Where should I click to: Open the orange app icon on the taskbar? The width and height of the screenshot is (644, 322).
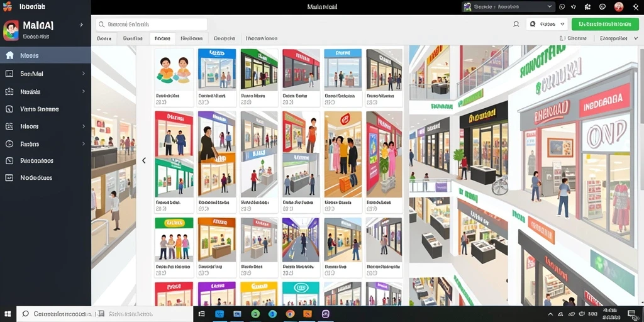[x=307, y=314]
